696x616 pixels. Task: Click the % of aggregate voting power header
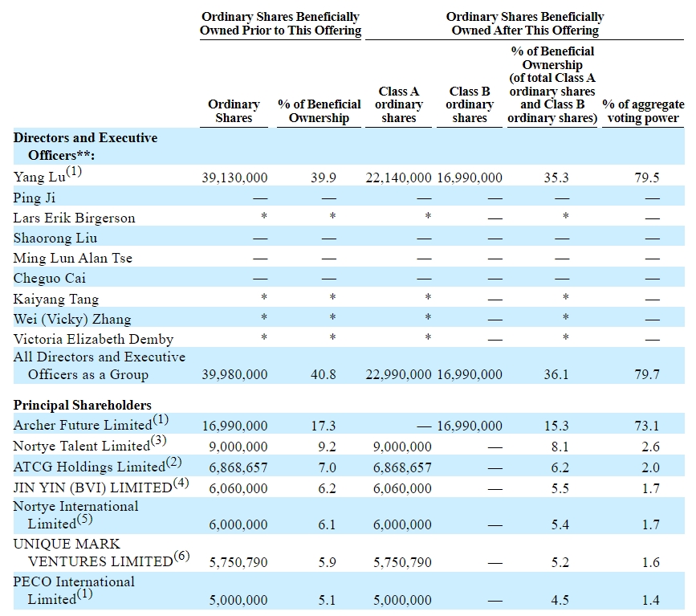tap(643, 111)
